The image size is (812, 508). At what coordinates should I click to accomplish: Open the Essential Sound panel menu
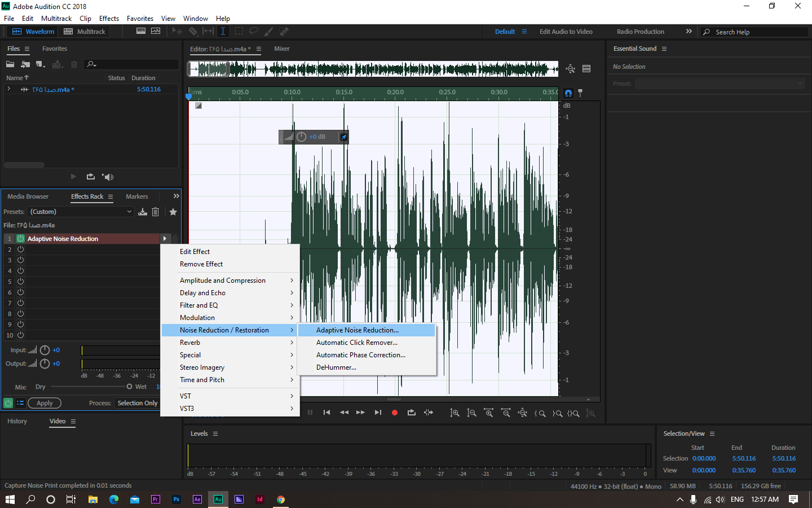tap(664, 49)
